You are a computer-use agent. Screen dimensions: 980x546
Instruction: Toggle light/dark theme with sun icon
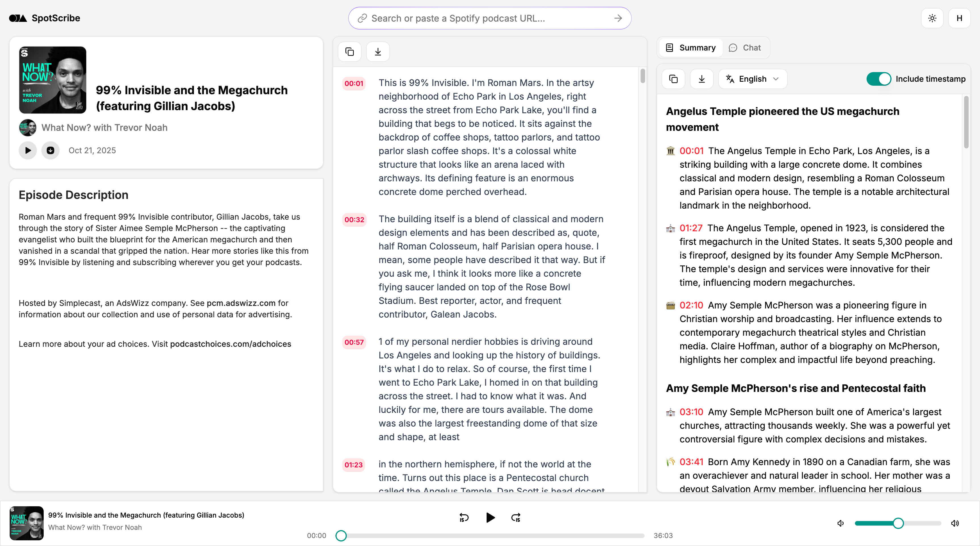point(932,18)
